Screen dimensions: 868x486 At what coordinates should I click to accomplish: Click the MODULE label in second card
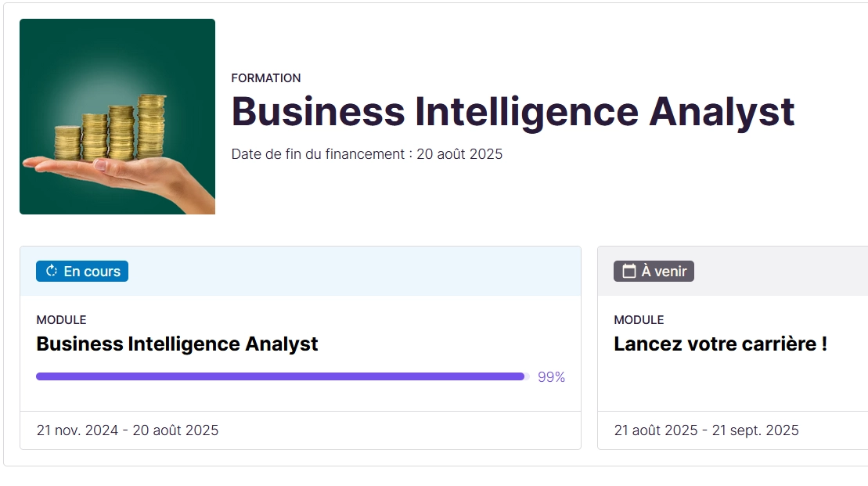[639, 320]
